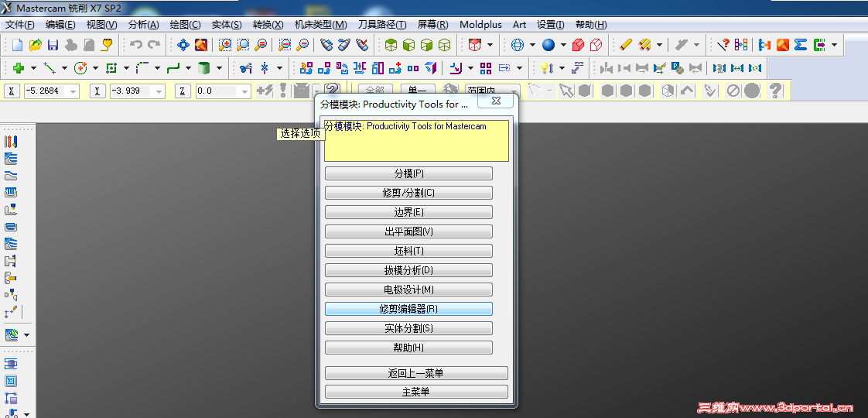Open the Moldplus menu
Screen dimensions: 868x418
[480, 24]
